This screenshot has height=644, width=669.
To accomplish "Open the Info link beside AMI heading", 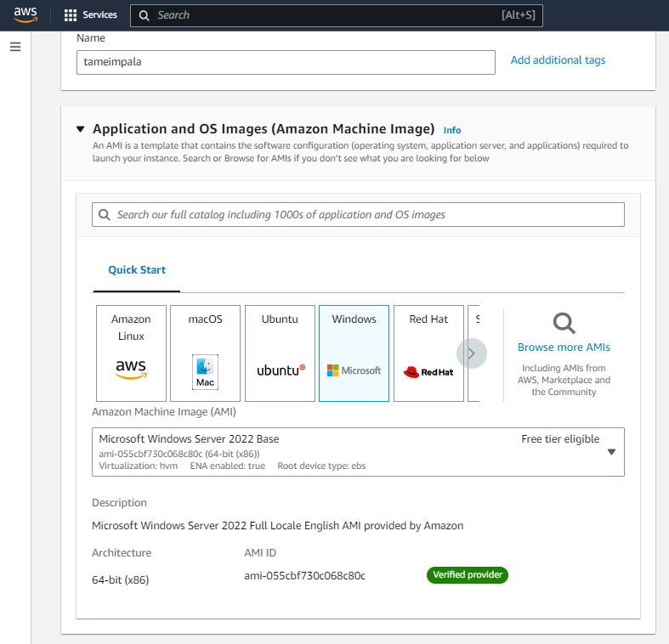I will tap(452, 130).
